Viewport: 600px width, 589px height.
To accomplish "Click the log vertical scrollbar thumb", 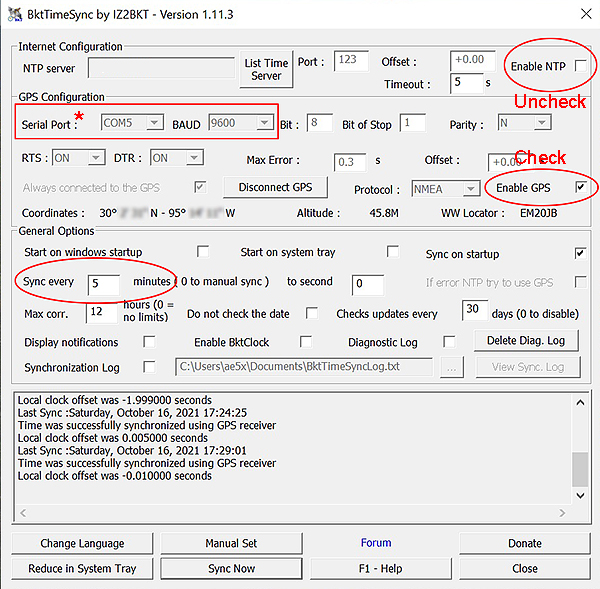I will (580, 469).
